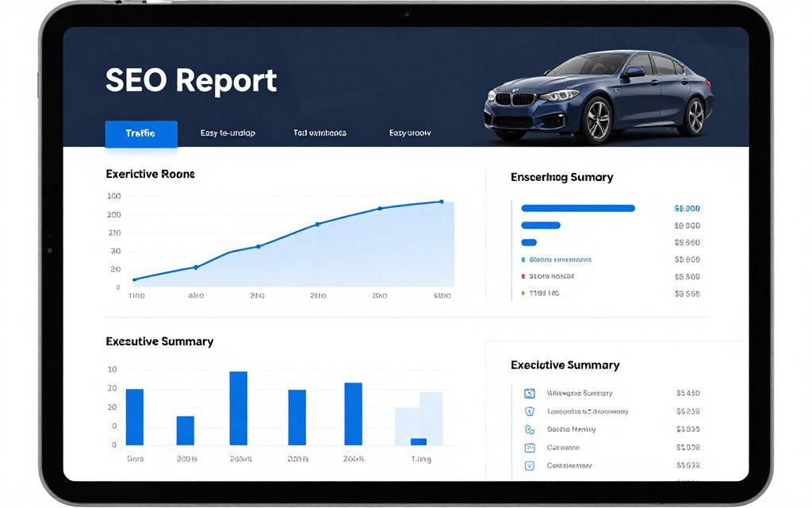Click the tallest bar in the bar chart

pos(238,409)
